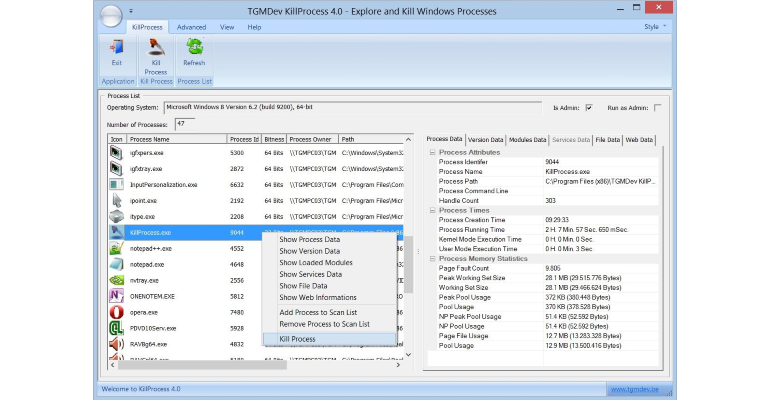The height and width of the screenshot is (400, 770).
Task: Select the igfxtray.exe process icon
Action: pyautogui.click(x=116, y=169)
